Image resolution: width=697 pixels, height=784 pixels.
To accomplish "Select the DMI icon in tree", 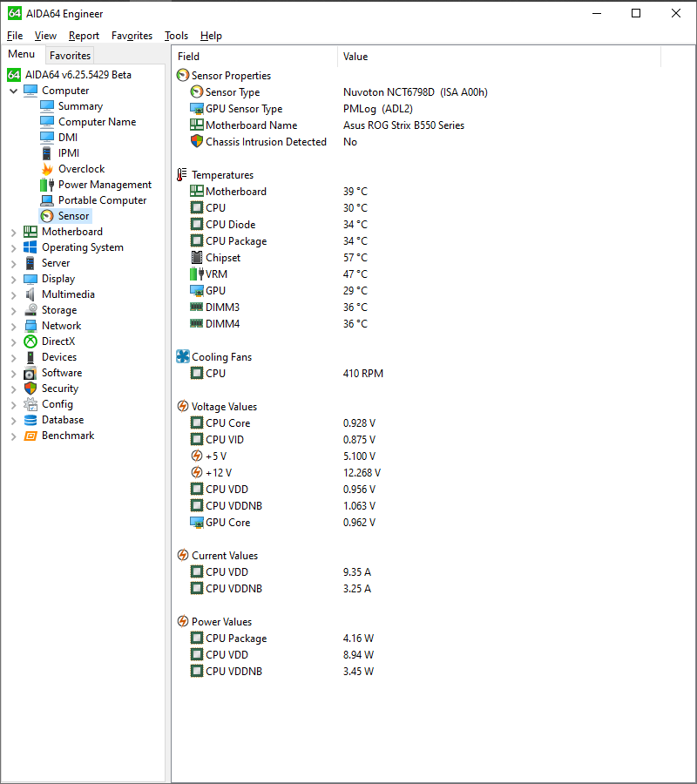I will tap(47, 137).
